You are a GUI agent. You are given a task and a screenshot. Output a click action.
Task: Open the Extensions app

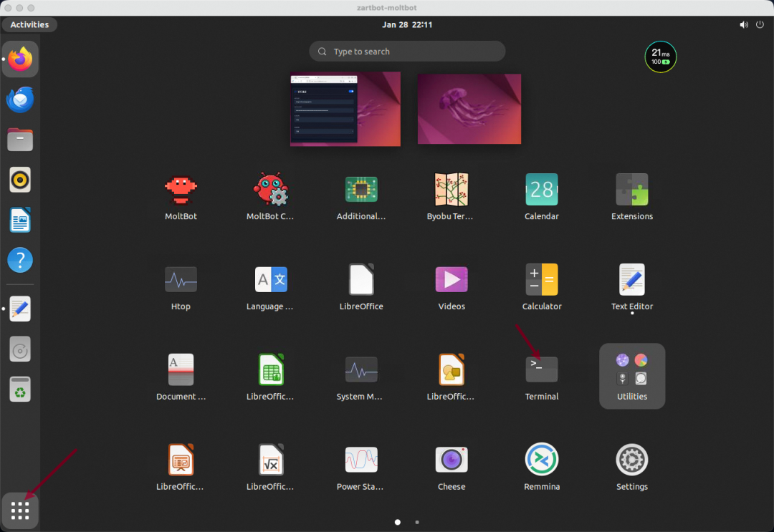pyautogui.click(x=631, y=190)
